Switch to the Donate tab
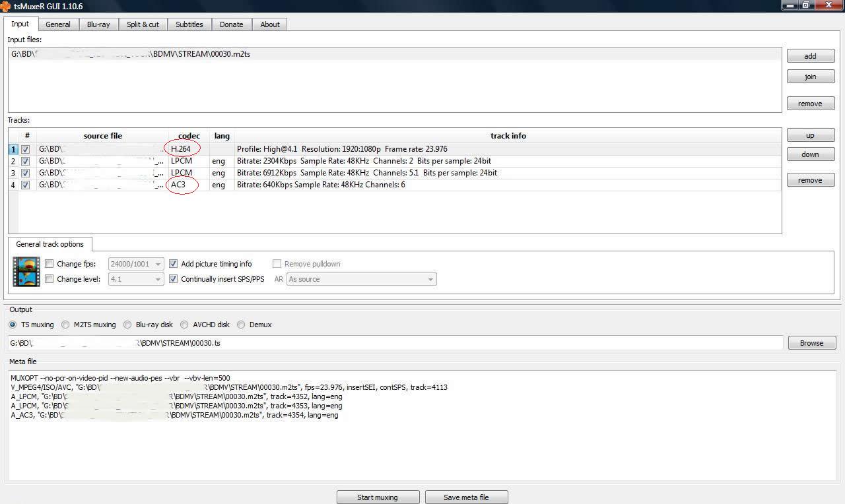The image size is (845, 504). pos(231,24)
